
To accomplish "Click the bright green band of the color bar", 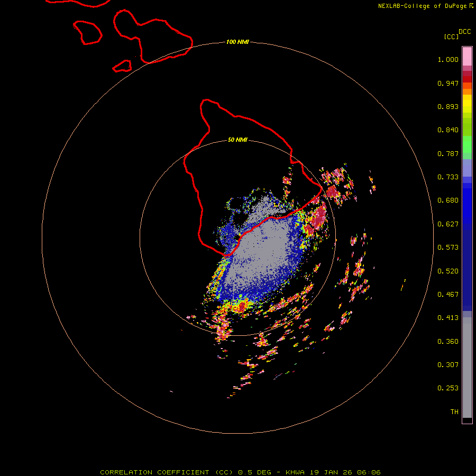I will pos(467,144).
